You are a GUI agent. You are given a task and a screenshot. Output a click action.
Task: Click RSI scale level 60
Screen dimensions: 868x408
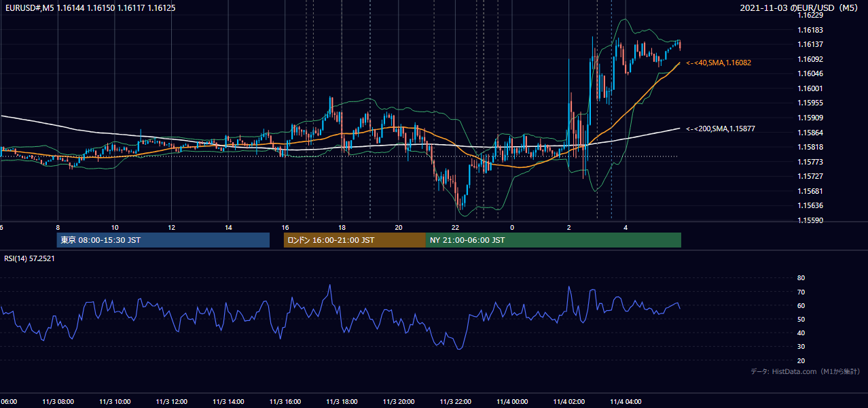[801, 305]
